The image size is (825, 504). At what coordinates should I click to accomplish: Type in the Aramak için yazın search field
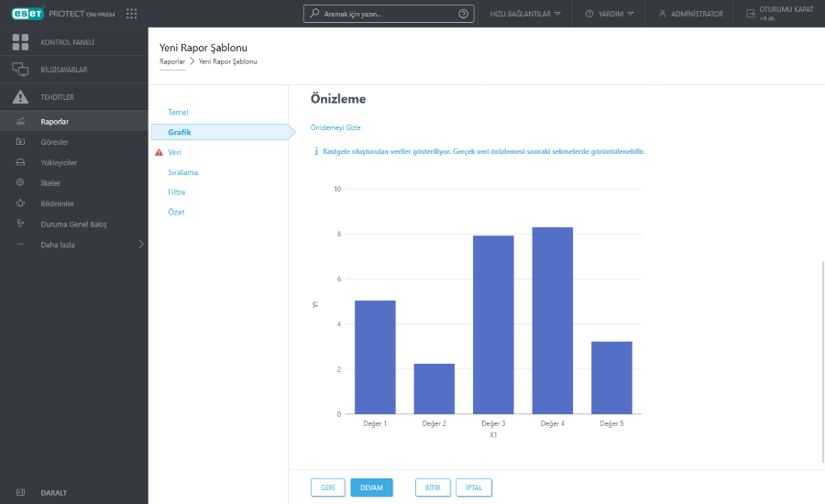point(385,14)
